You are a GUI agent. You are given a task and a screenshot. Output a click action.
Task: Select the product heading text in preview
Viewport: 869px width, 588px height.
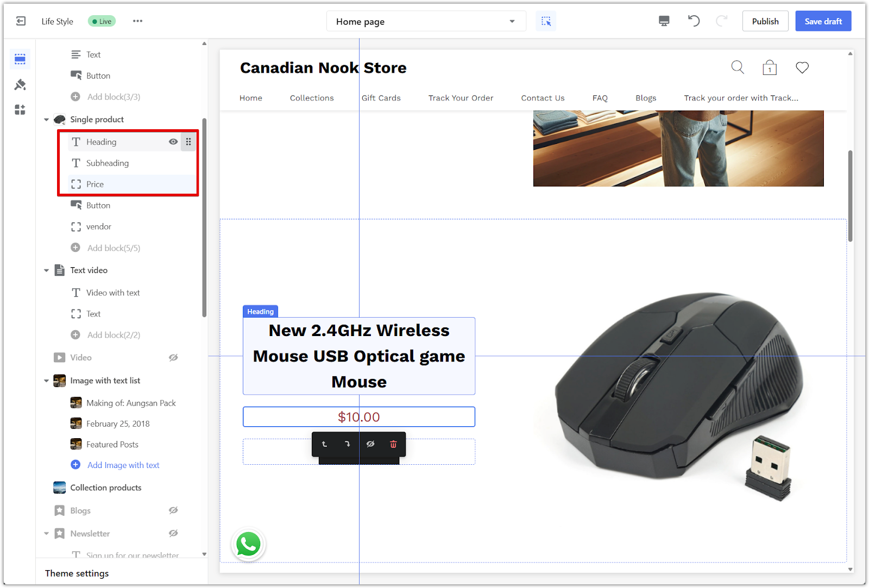click(x=359, y=356)
